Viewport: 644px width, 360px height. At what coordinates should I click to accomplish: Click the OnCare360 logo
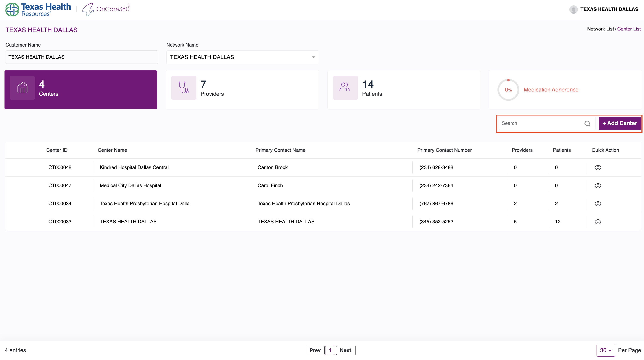coord(106,9)
